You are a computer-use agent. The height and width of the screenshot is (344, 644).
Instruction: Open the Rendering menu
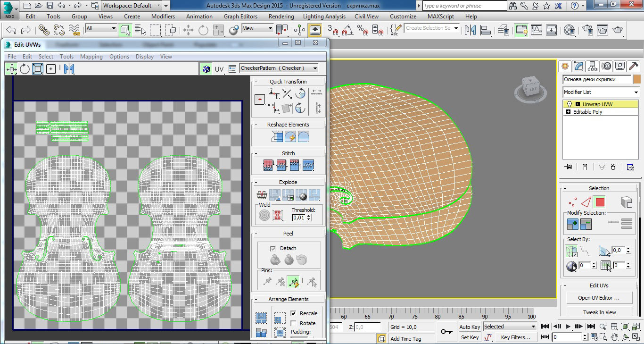tap(281, 17)
